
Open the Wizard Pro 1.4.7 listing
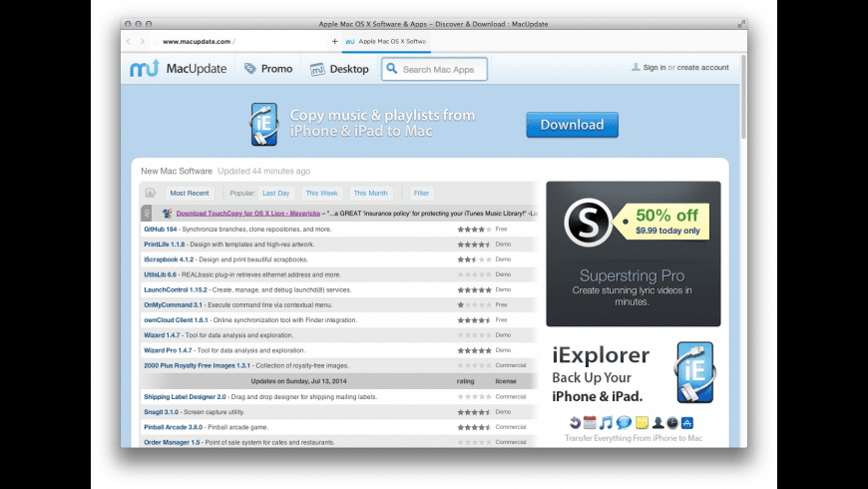[168, 350]
